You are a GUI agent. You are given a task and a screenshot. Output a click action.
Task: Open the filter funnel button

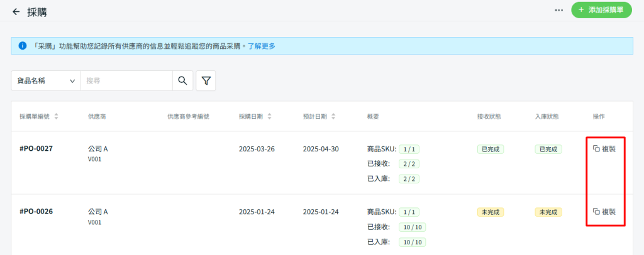click(206, 81)
